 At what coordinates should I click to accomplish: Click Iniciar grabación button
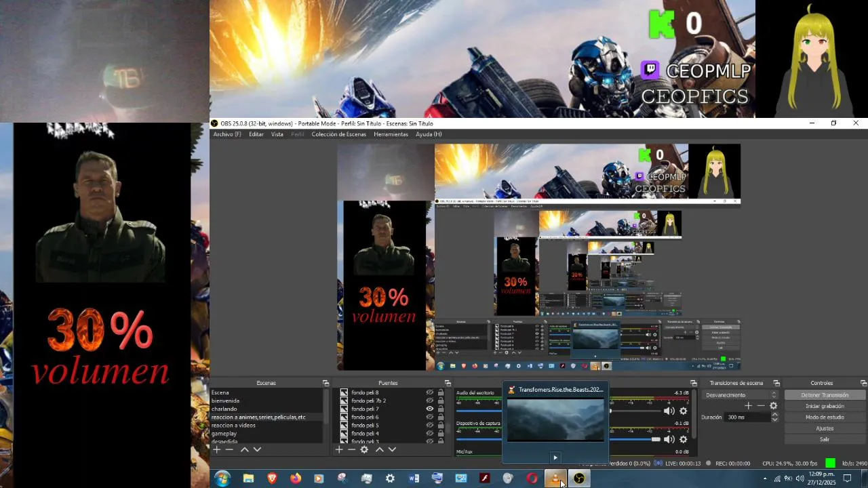click(x=825, y=406)
